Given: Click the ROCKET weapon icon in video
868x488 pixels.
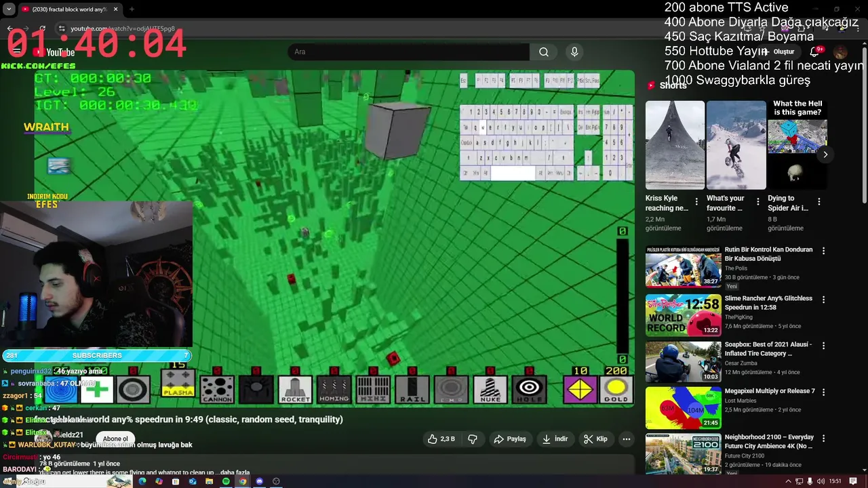Looking at the screenshot, I should click(x=295, y=390).
